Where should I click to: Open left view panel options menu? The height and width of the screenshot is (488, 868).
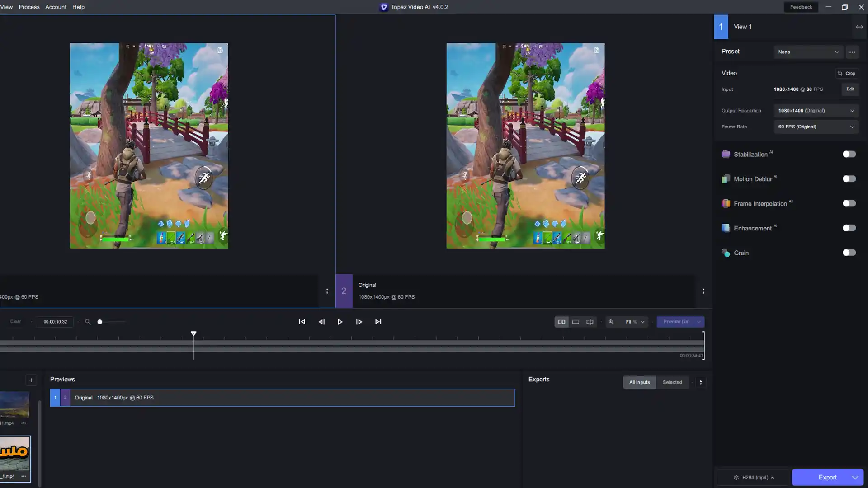pos(327,291)
